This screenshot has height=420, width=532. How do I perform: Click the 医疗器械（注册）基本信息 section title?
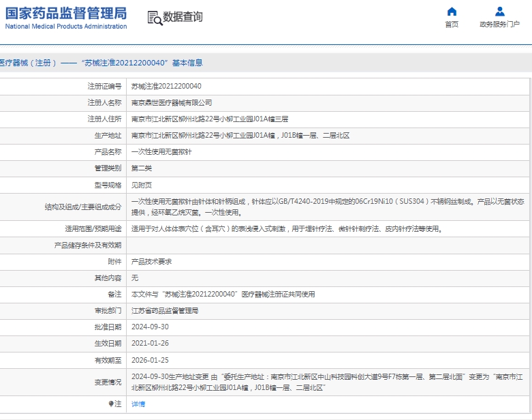coord(101,63)
